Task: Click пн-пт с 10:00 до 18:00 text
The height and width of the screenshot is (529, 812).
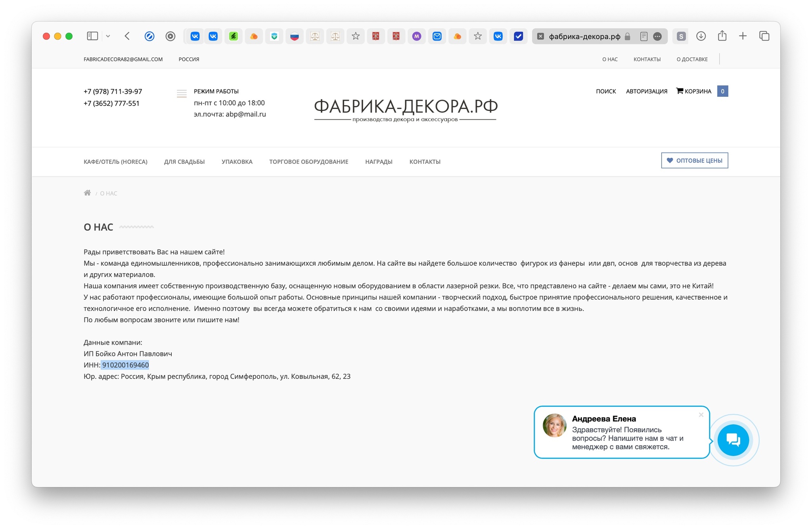Action: coord(229,103)
